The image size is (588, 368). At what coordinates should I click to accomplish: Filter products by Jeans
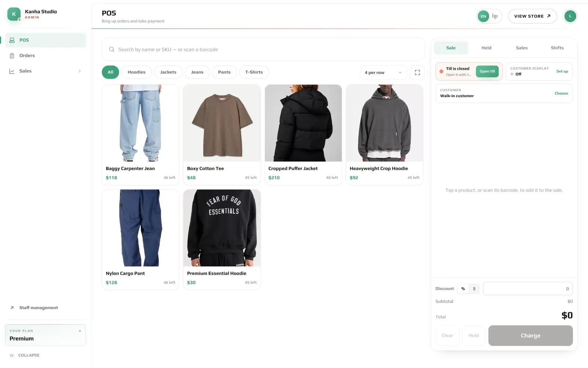click(197, 72)
